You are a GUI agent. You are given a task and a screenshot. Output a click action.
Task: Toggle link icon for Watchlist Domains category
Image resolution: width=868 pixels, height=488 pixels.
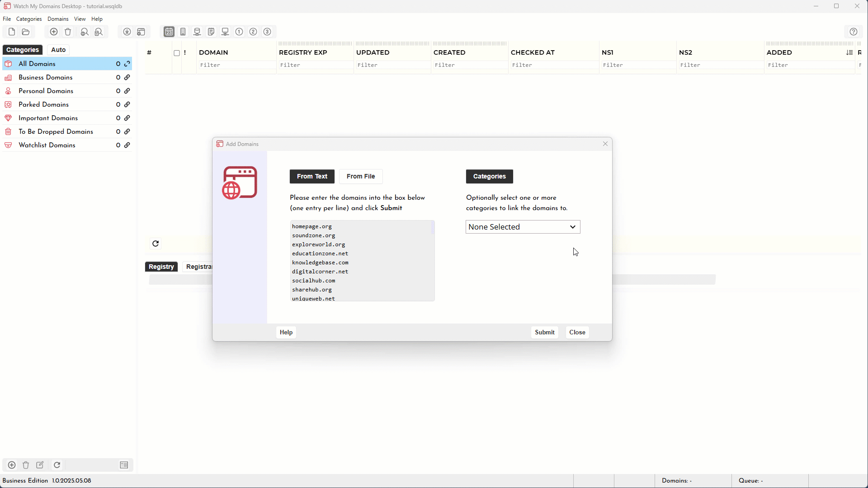click(127, 145)
